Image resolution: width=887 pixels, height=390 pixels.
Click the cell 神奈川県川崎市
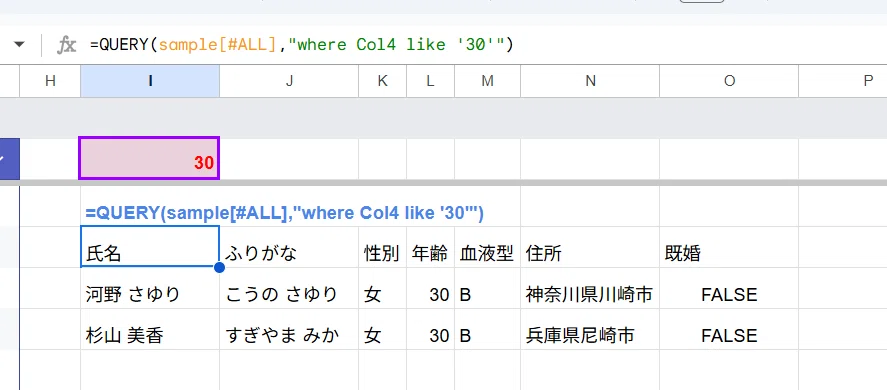click(590, 288)
